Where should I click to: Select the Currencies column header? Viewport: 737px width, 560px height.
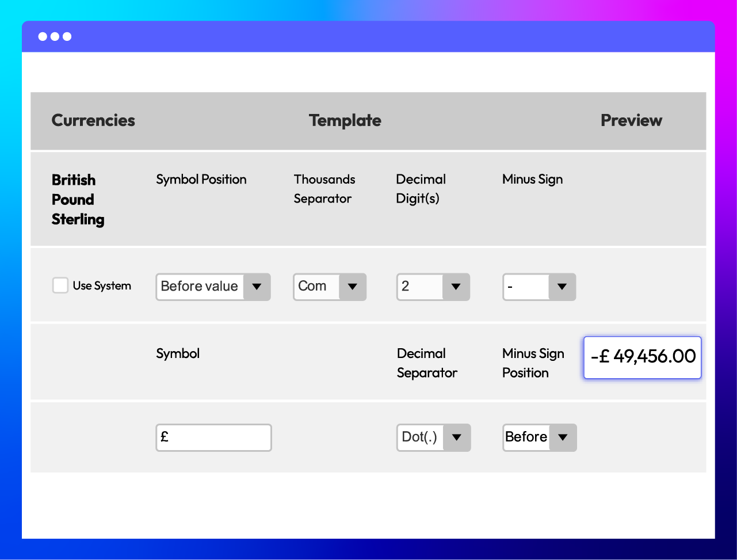click(93, 121)
